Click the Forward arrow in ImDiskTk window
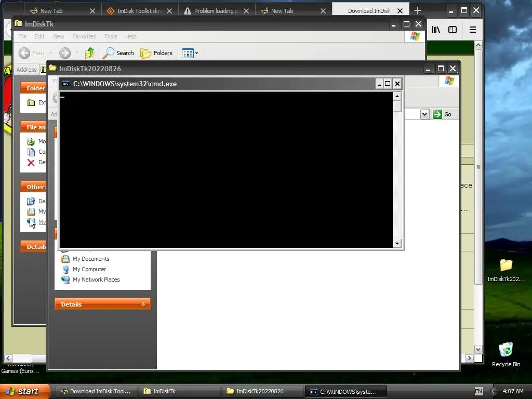 pos(65,53)
